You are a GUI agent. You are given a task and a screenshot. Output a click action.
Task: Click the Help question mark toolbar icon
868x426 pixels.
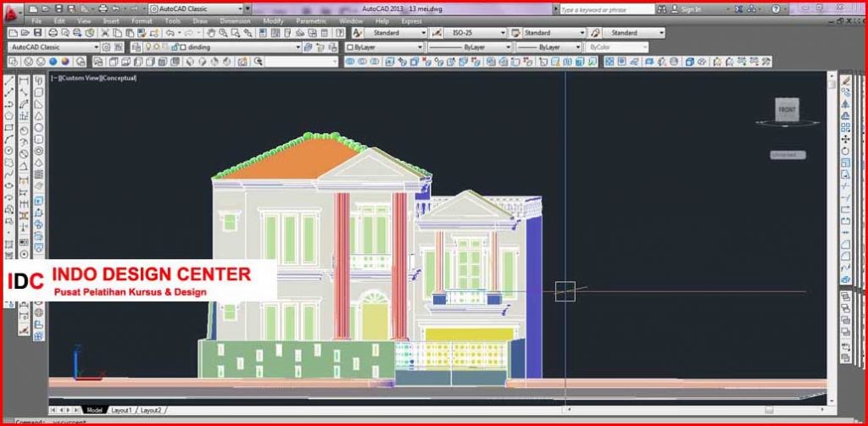[340, 33]
